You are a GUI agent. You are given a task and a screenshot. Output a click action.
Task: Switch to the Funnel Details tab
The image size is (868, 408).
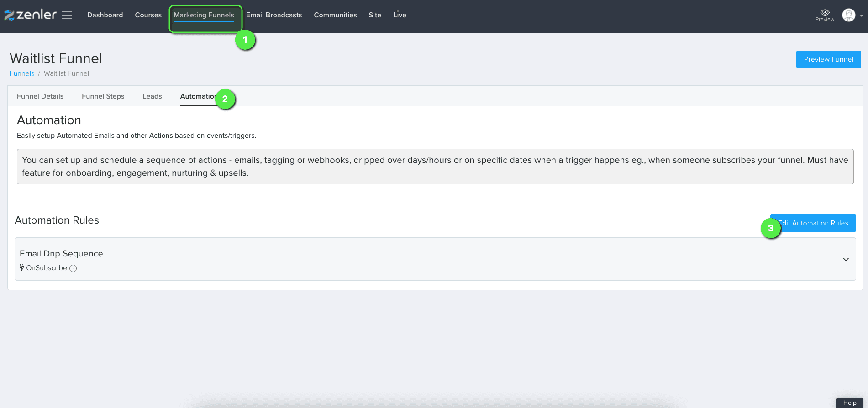[40, 96]
